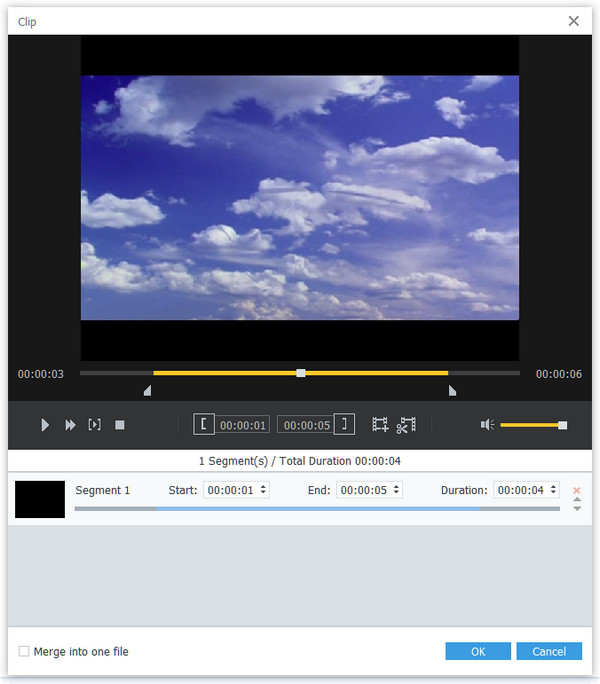Viewport: 600px width, 684px height.
Task: Click the toolbar start time field 00:00:01
Action: click(243, 425)
